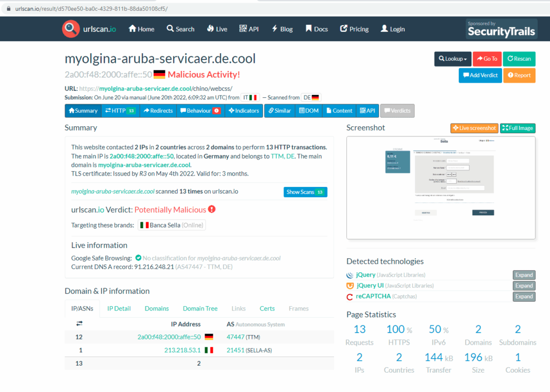
Task: Click the Live screenshot button
Action: pos(474,128)
